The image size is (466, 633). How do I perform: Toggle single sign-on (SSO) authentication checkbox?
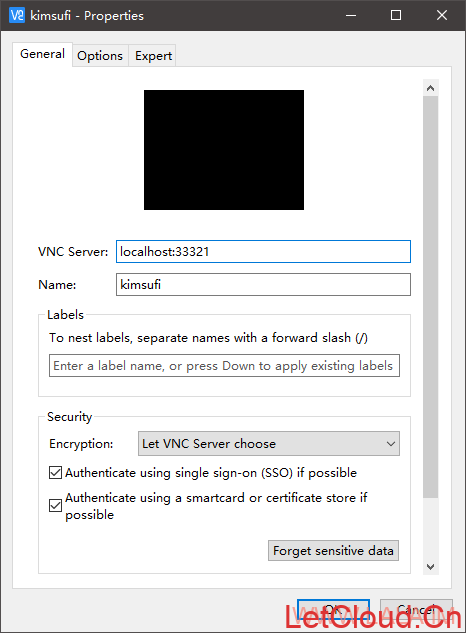55,472
